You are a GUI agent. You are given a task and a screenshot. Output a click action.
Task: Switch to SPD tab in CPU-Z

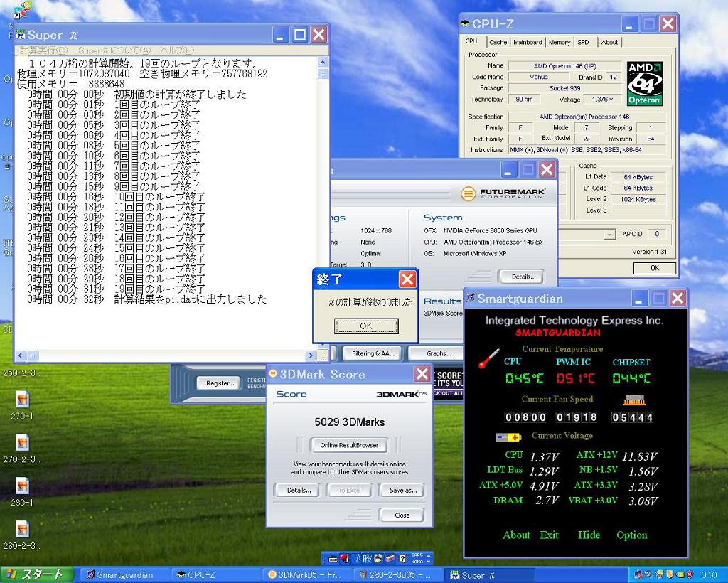coord(583,42)
